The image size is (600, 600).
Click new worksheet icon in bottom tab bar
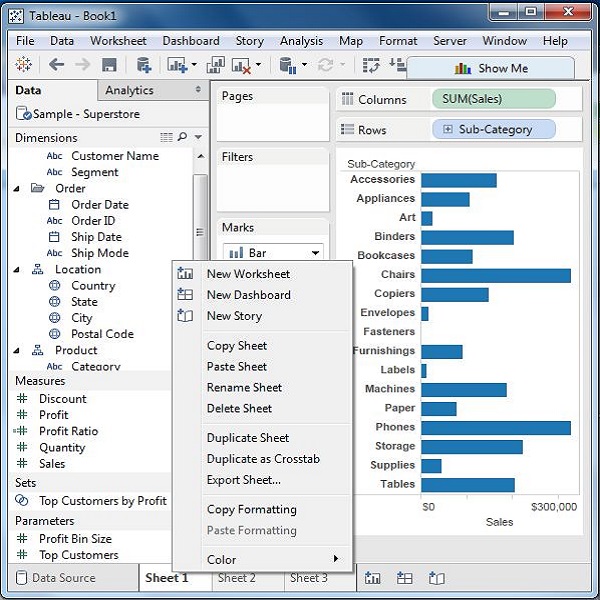click(373, 578)
